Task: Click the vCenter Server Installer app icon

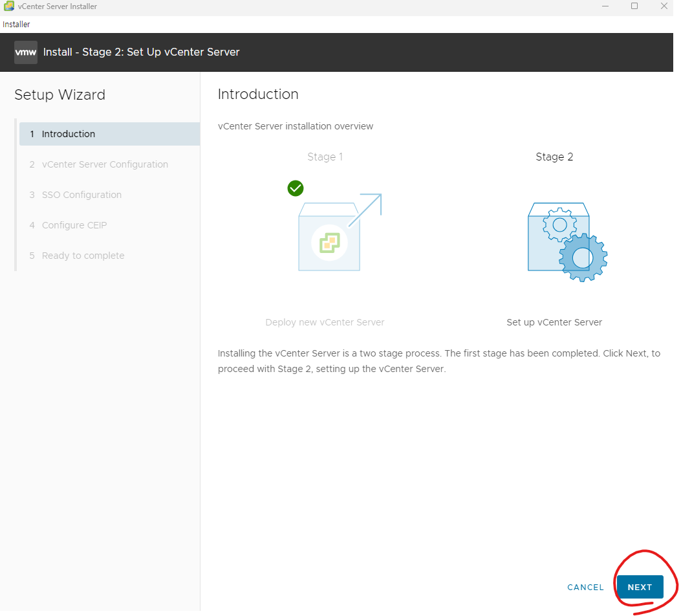Action: [8, 6]
